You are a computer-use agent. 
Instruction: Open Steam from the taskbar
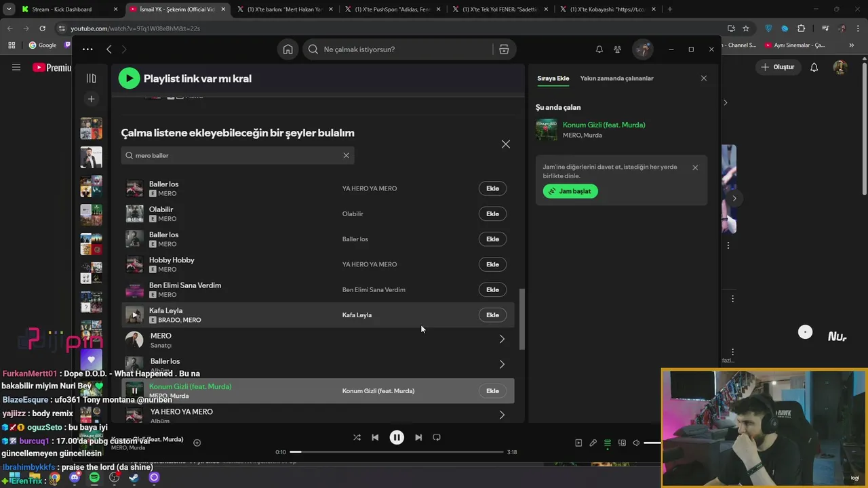134,478
